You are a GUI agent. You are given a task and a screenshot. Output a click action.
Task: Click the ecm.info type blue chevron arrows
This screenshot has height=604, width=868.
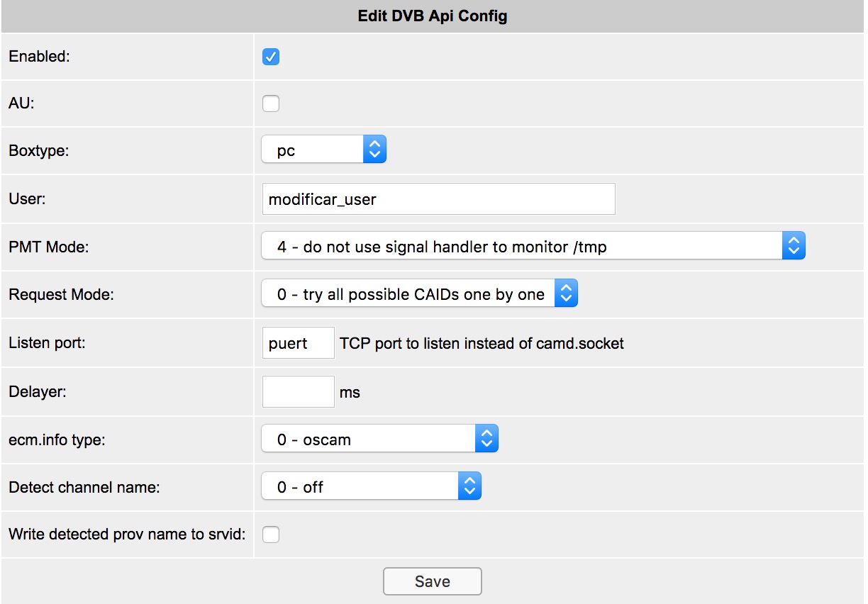click(487, 439)
